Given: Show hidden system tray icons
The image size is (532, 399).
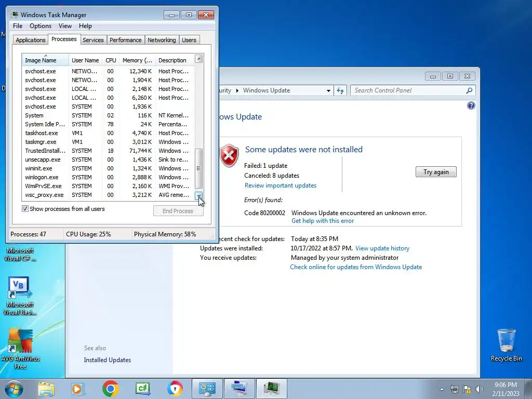Looking at the screenshot, I should (442, 389).
